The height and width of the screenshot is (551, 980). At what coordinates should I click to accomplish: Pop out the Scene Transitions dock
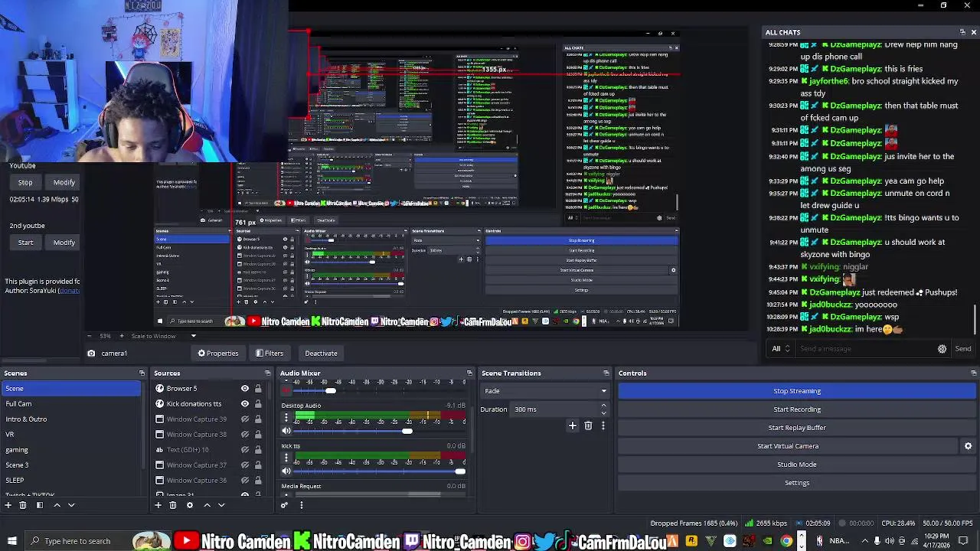[x=606, y=373]
